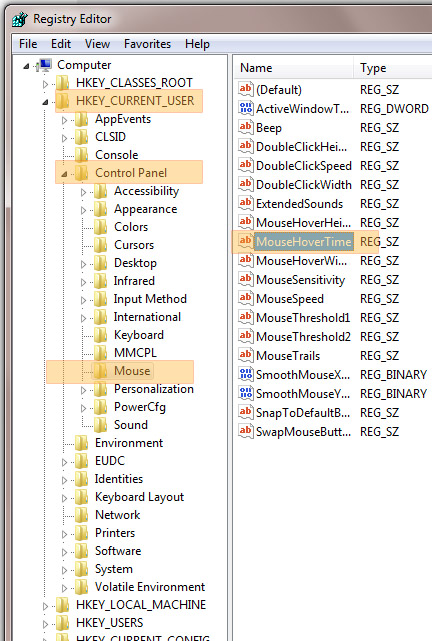Expand the Personalization key arrow
Viewport: 432px width, 641px height.
pyautogui.click(x=83, y=390)
